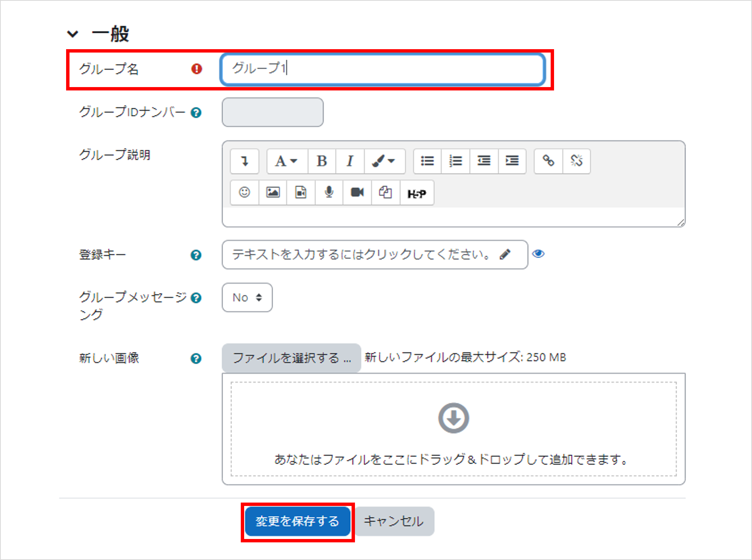Screen dimensions: 752x560
Task: Click the pencil edit icon in 登録キー
Action: 505,254
